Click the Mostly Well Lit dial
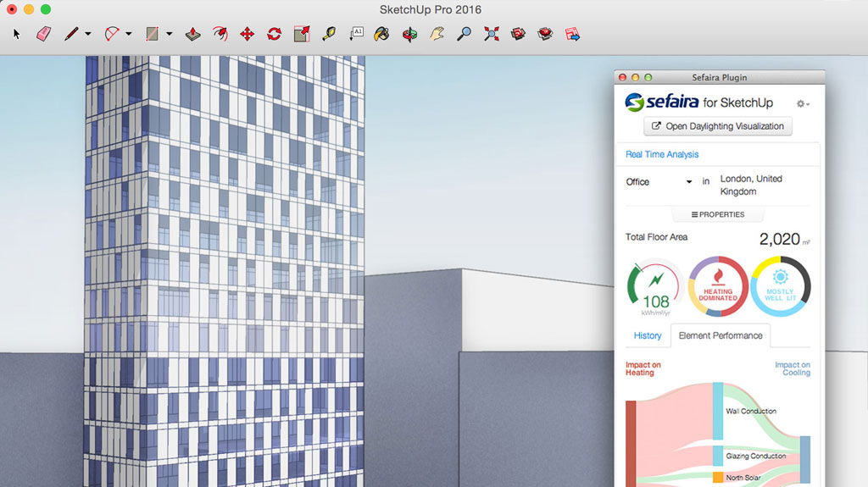868x487 pixels. click(x=781, y=286)
